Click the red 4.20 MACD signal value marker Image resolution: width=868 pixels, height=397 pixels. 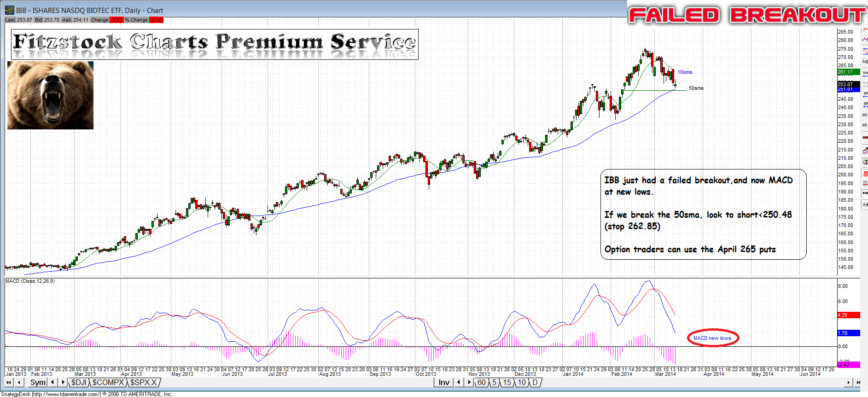(848, 315)
